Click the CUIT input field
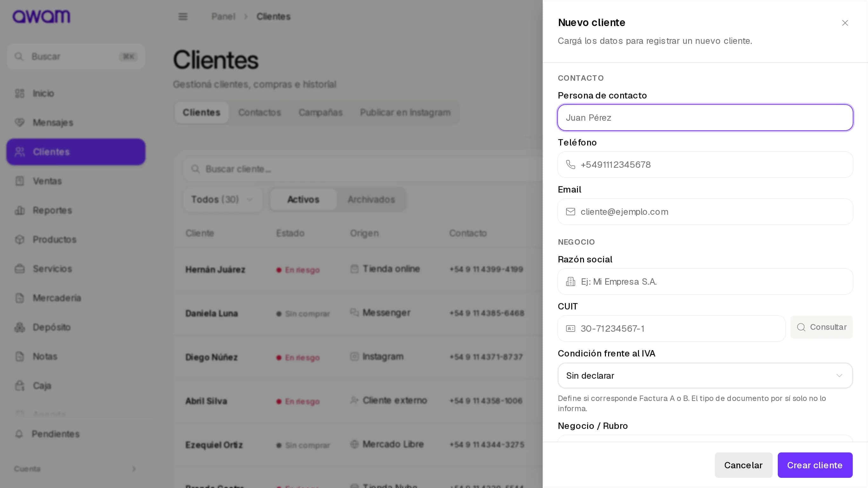 671,328
